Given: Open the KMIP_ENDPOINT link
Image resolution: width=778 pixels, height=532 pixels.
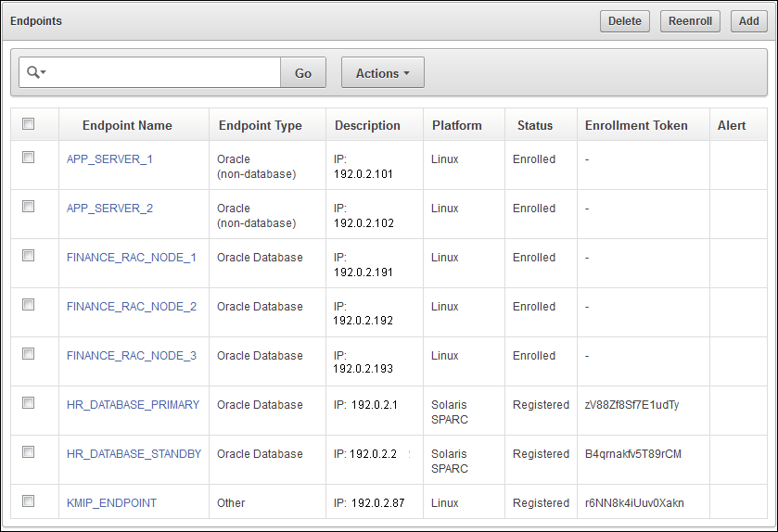Looking at the screenshot, I should click(x=111, y=502).
